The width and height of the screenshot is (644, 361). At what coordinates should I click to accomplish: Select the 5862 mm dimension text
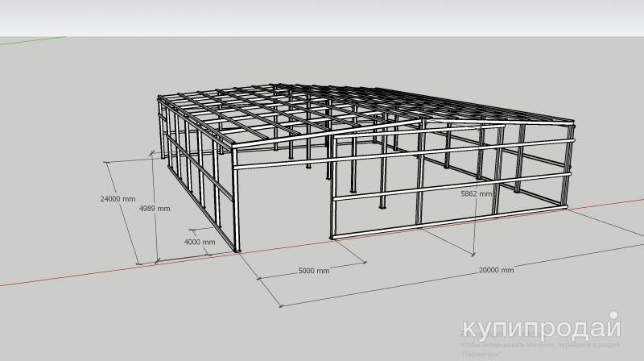click(477, 193)
